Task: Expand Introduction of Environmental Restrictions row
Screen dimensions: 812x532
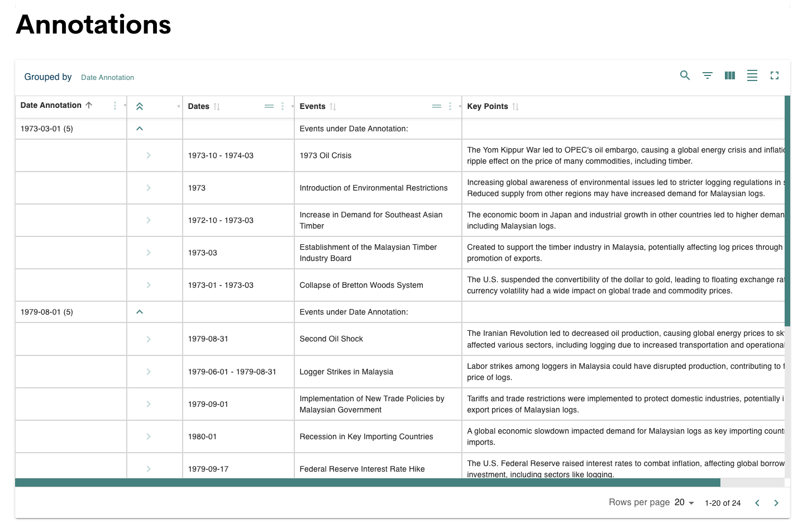Action: pos(149,188)
